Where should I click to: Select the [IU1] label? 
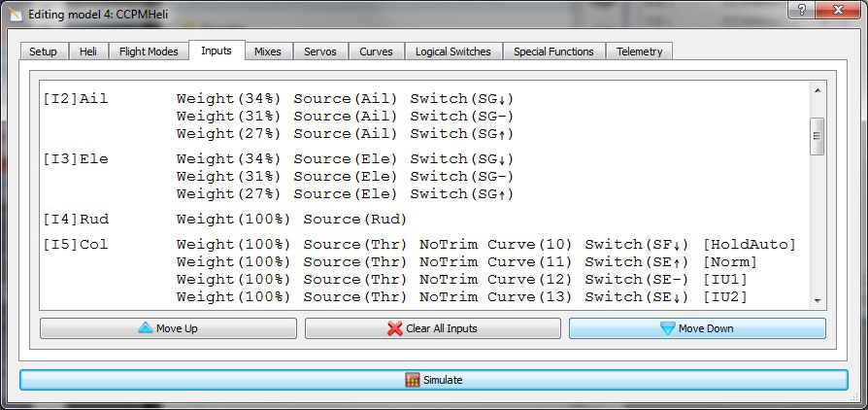(725, 280)
